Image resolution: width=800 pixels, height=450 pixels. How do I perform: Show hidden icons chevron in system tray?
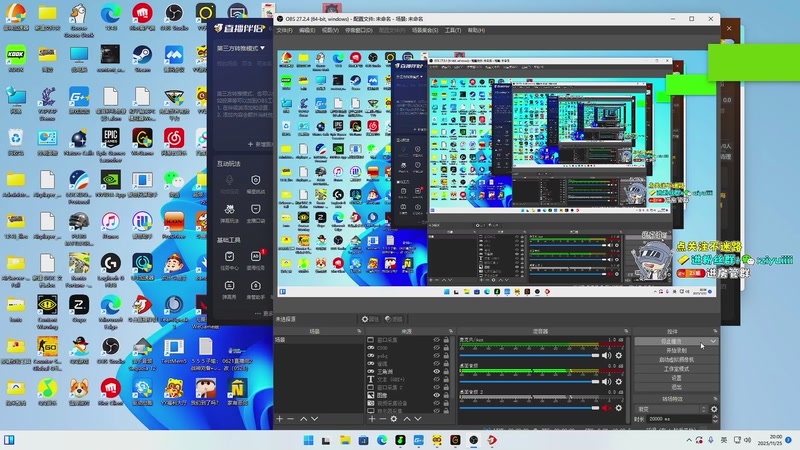point(689,440)
